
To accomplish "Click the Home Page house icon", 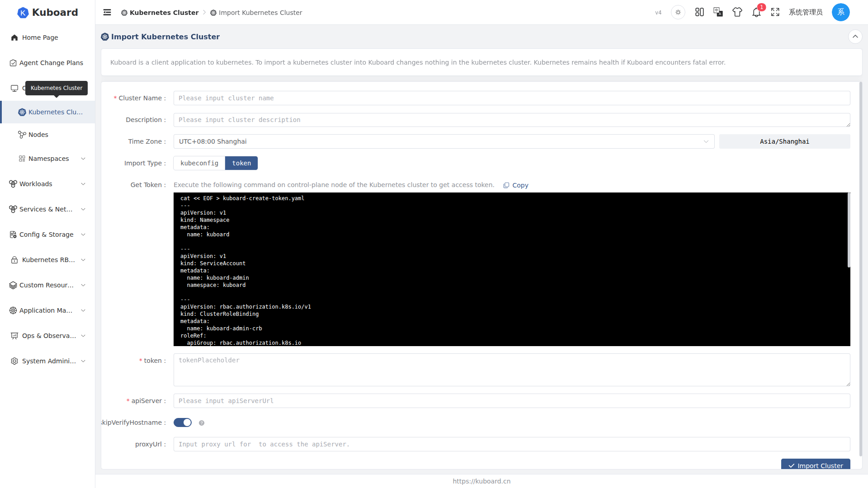I will 14,38.
